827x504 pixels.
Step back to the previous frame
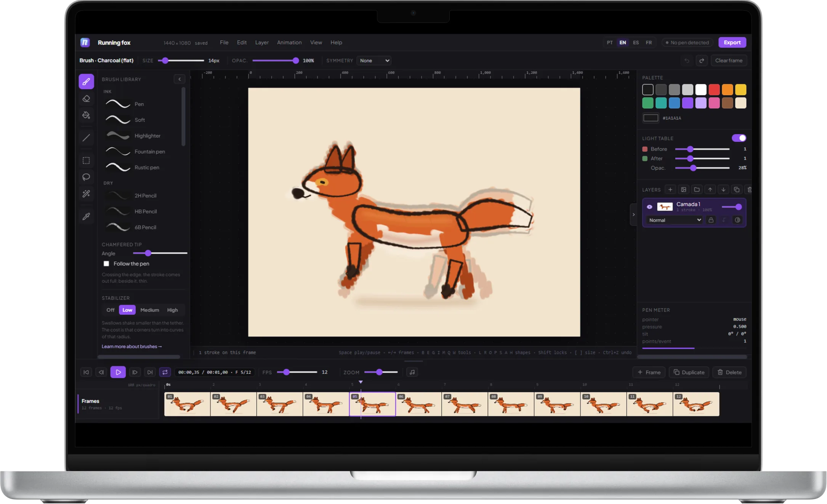click(x=101, y=373)
